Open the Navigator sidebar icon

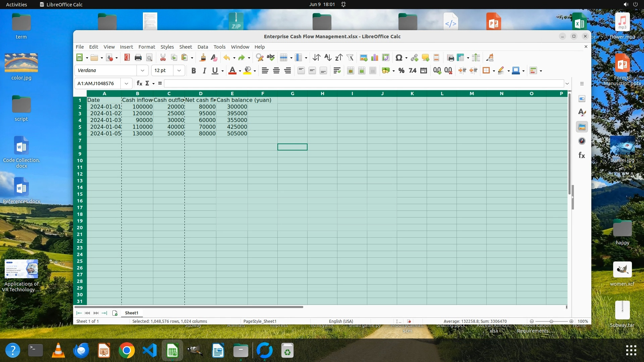click(x=582, y=141)
